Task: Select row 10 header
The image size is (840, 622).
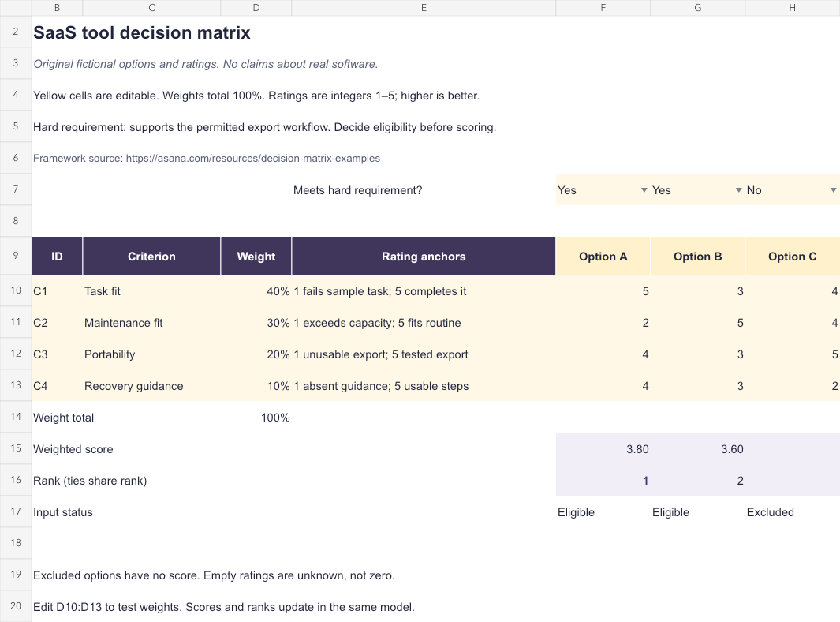Action: (16, 290)
